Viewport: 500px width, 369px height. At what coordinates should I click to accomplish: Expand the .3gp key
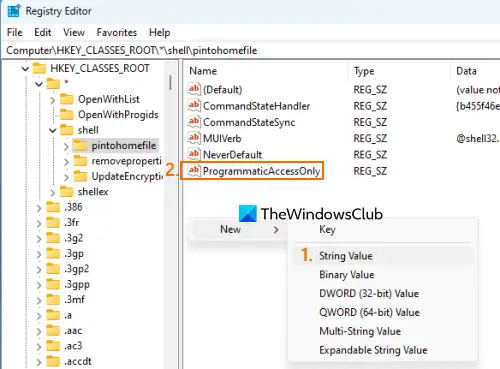[39, 254]
